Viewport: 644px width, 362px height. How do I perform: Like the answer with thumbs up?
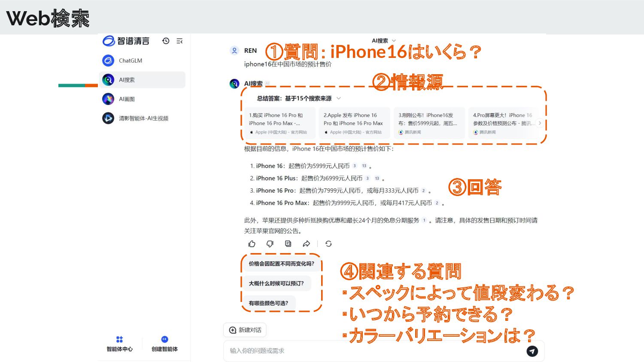click(x=252, y=244)
